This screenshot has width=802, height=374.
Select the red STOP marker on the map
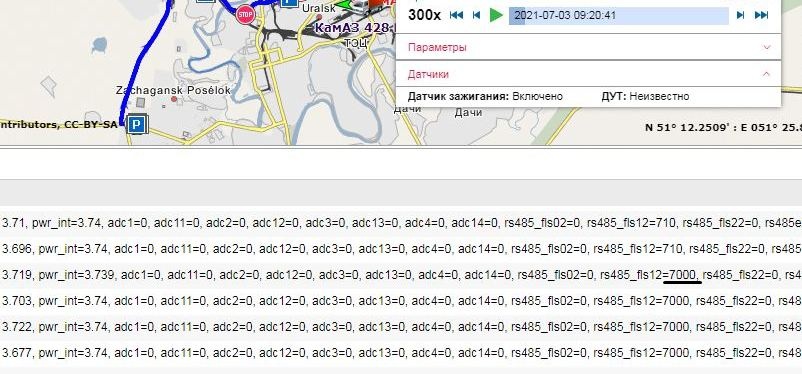pyautogui.click(x=246, y=14)
